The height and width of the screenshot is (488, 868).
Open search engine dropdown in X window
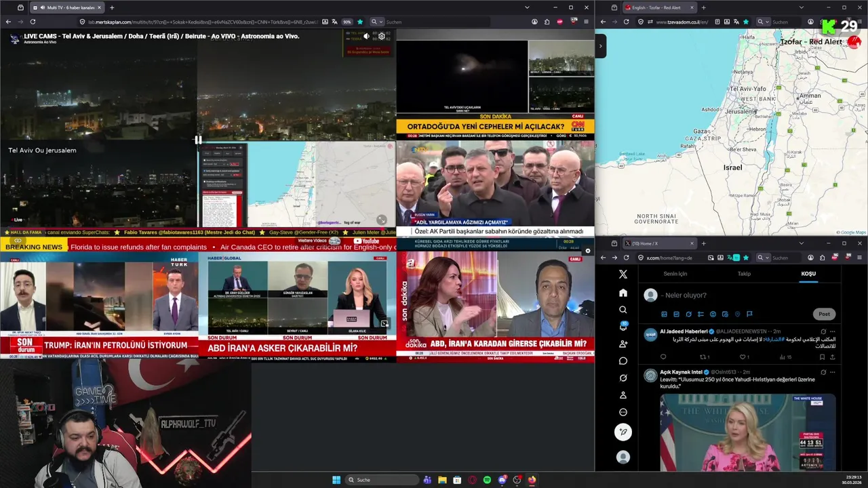pos(763,258)
